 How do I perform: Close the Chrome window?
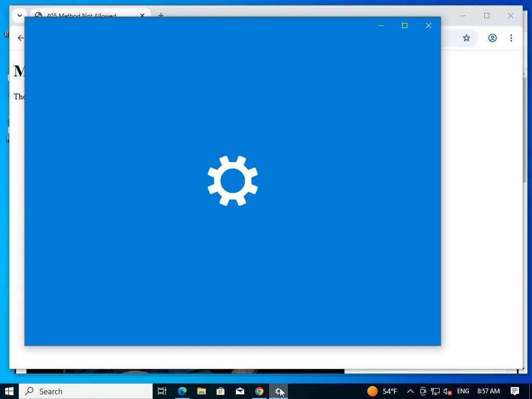pyautogui.click(x=511, y=16)
